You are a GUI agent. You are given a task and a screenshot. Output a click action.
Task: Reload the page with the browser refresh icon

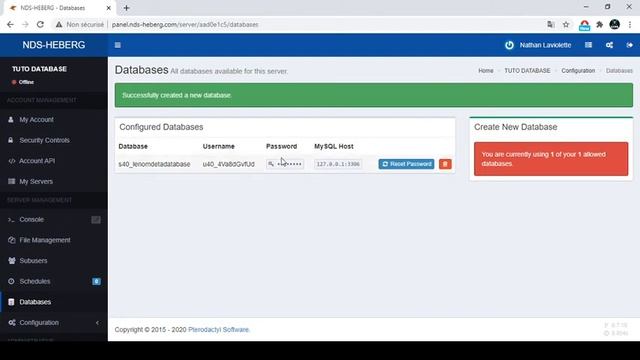tap(40, 24)
